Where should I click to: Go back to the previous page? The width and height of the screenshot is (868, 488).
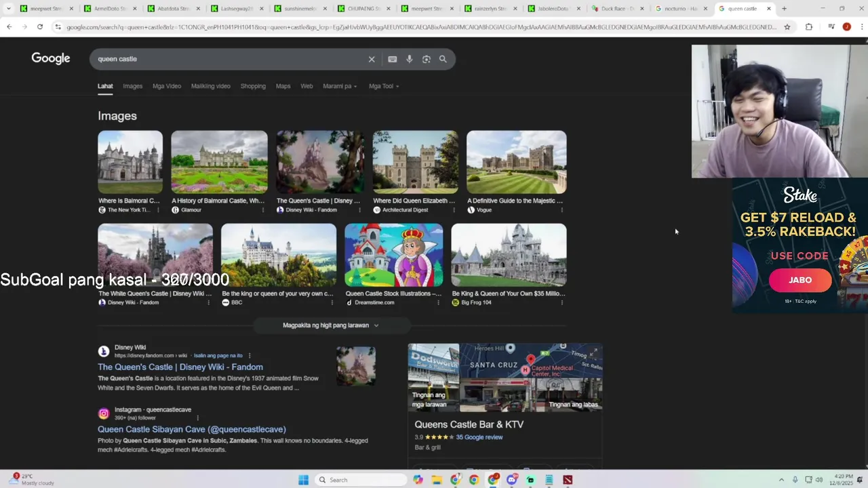(x=9, y=27)
